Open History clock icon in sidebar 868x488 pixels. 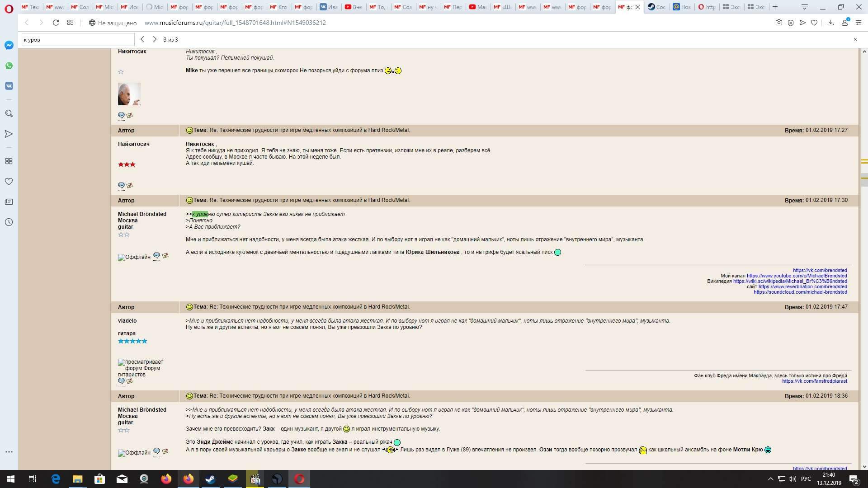[9, 222]
